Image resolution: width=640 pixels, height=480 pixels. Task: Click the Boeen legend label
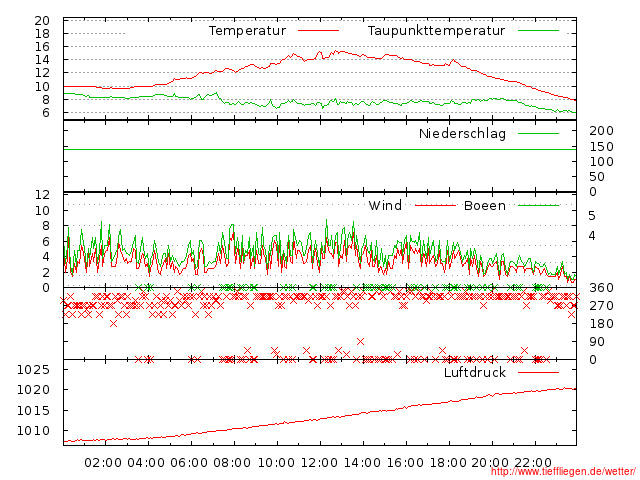click(x=485, y=205)
